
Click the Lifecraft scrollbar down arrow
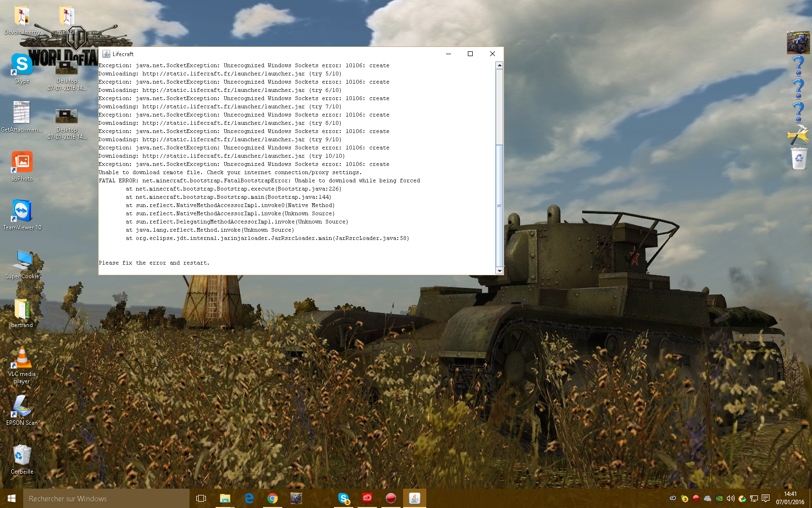point(499,270)
